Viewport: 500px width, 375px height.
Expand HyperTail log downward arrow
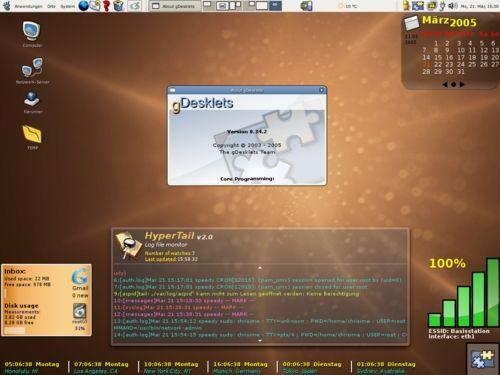[x=260, y=340]
